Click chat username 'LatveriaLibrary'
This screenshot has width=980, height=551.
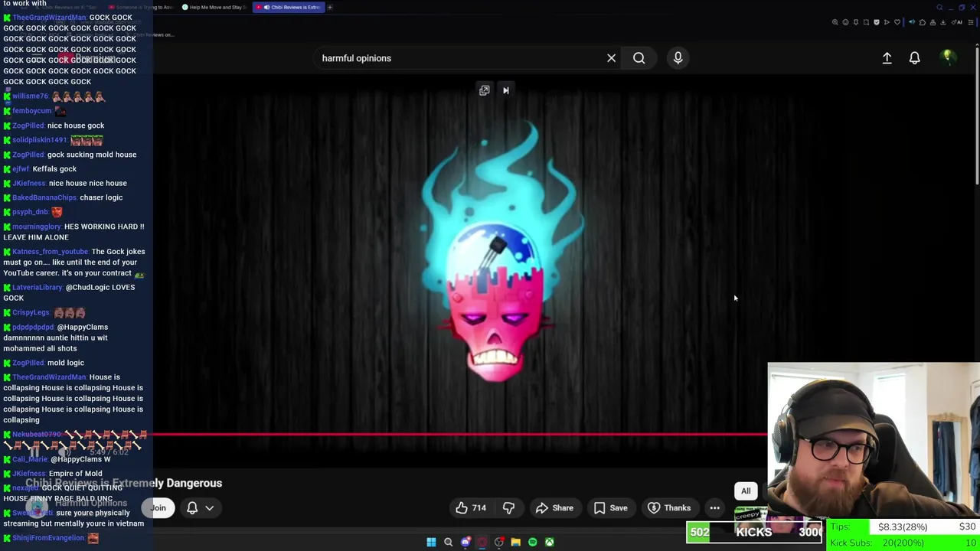coord(38,287)
